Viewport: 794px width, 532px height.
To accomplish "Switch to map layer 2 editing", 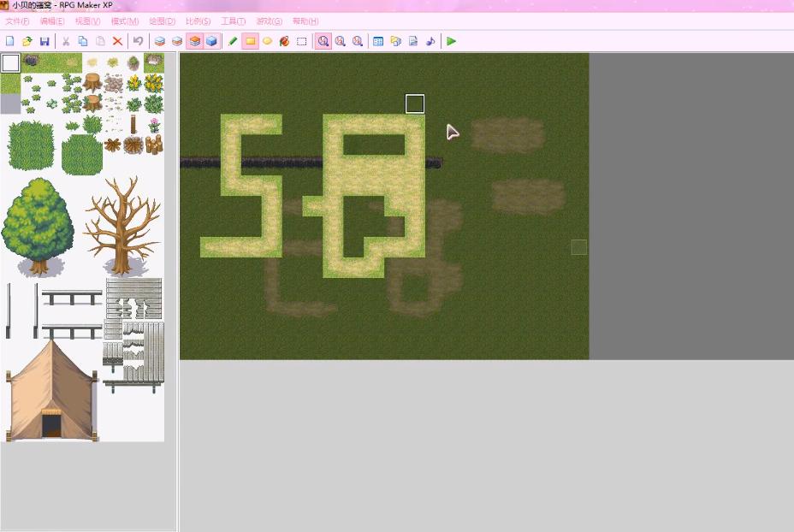I will pyautogui.click(x=177, y=41).
